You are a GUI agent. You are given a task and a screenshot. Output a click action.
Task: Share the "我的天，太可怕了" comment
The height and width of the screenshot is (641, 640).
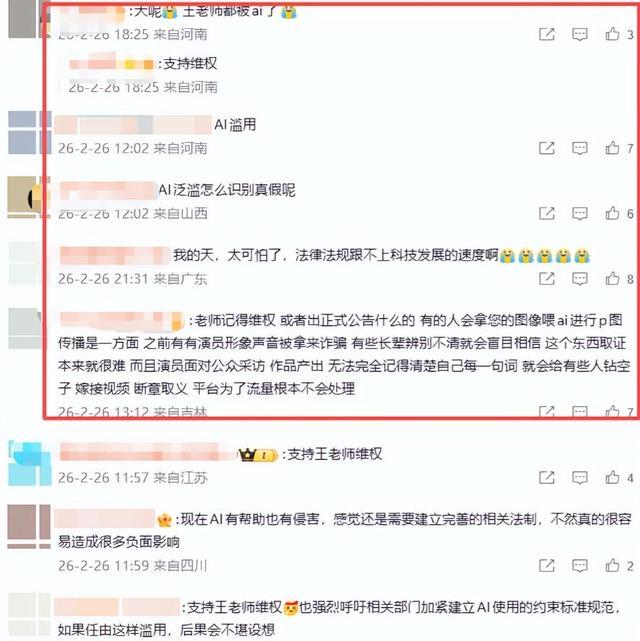click(x=546, y=279)
